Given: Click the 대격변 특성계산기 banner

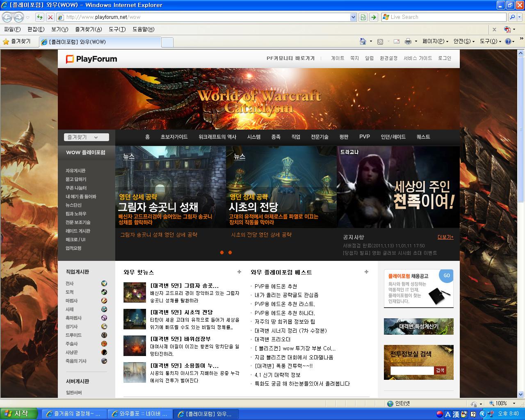Looking at the screenshot, I should [x=419, y=326].
